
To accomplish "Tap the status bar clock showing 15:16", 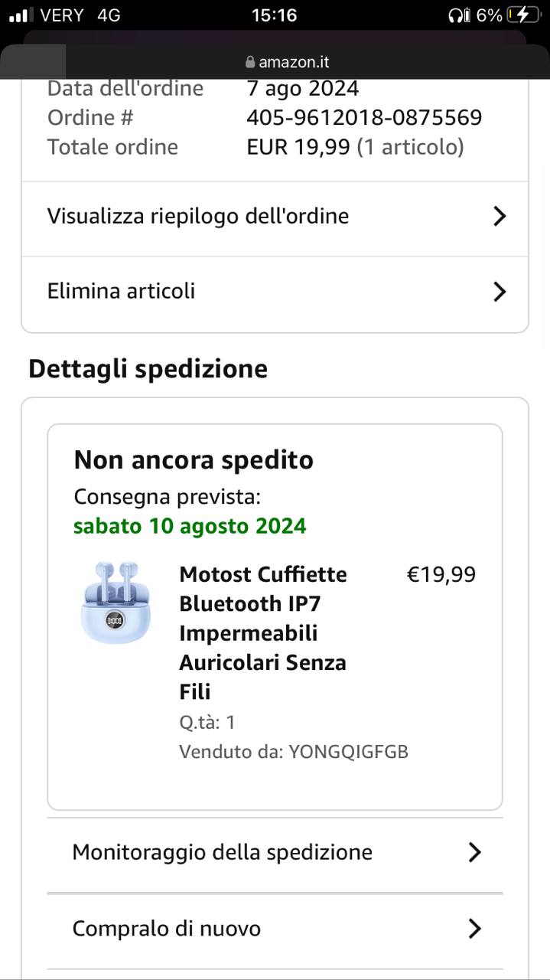I will tap(274, 15).
